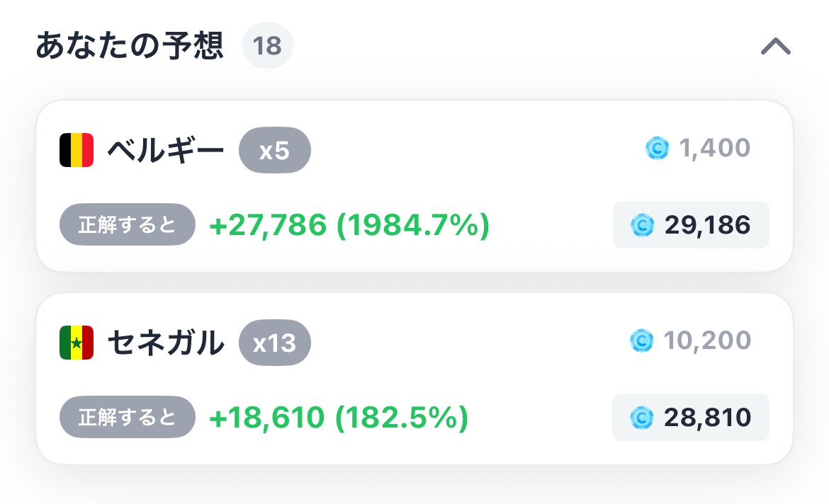Tap the 18 predictions count badge
829x504 pixels.
pyautogui.click(x=268, y=45)
